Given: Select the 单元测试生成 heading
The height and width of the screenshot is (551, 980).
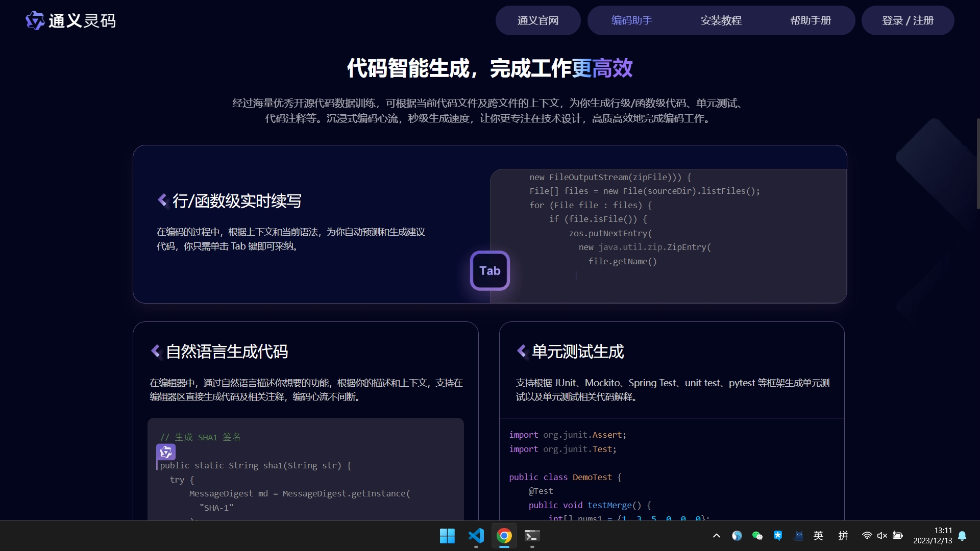Looking at the screenshot, I should [x=578, y=352].
